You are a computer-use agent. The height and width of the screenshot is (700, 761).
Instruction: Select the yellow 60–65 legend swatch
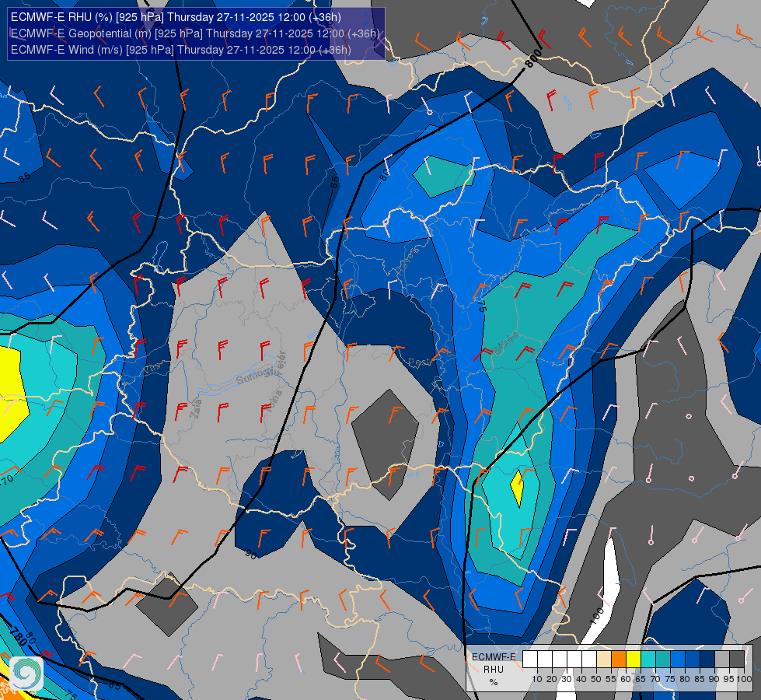tap(634, 659)
